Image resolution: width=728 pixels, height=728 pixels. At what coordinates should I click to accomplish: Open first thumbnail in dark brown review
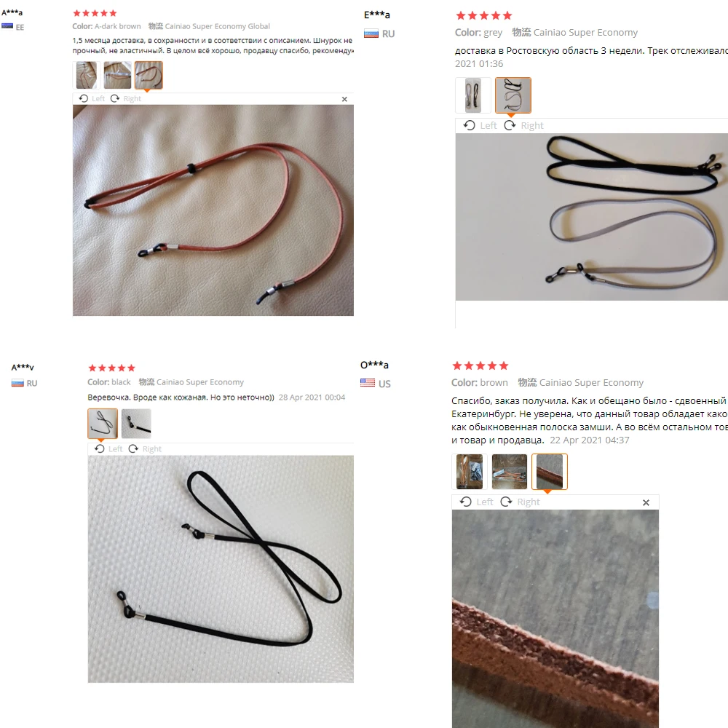pos(87,75)
